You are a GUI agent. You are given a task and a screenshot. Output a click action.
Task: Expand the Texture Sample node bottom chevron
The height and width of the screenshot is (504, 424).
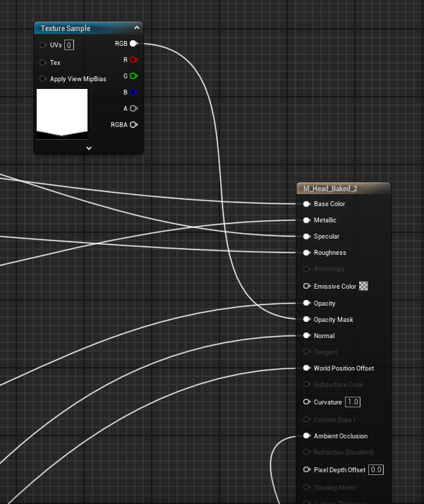[x=89, y=148]
